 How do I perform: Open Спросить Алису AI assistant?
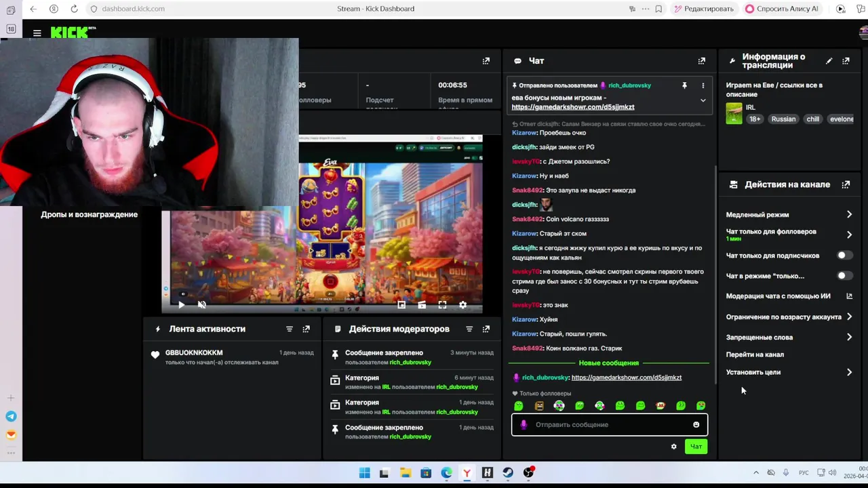[x=782, y=9]
